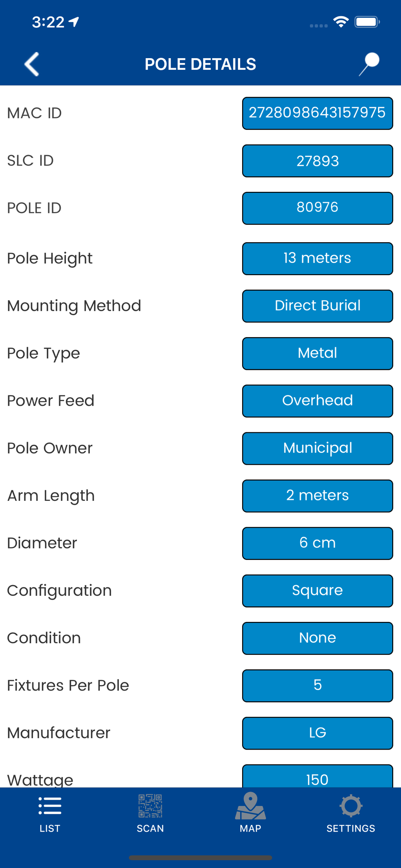Image resolution: width=401 pixels, height=868 pixels.
Task: Change the Pole Height 13 meters value
Action: (317, 259)
